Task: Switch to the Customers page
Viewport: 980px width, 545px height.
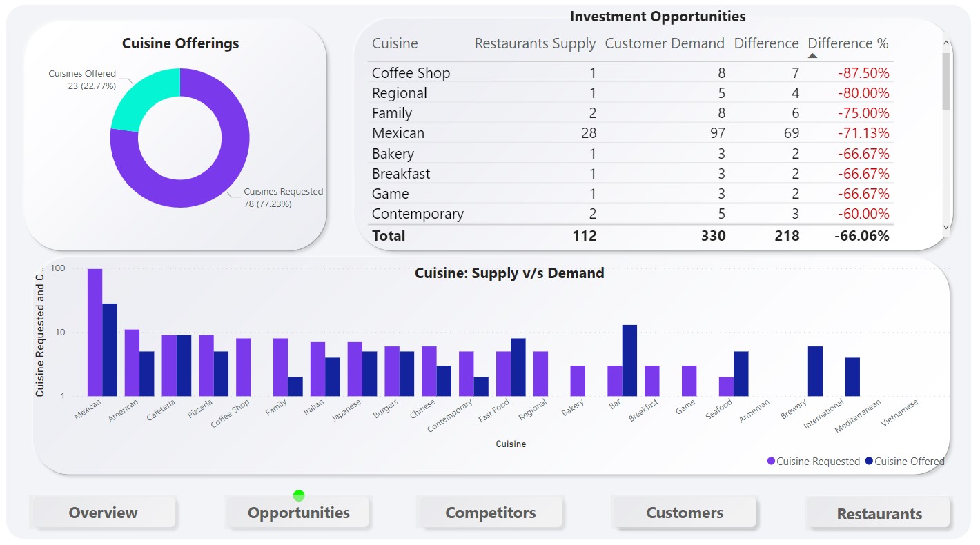Action: pos(684,513)
